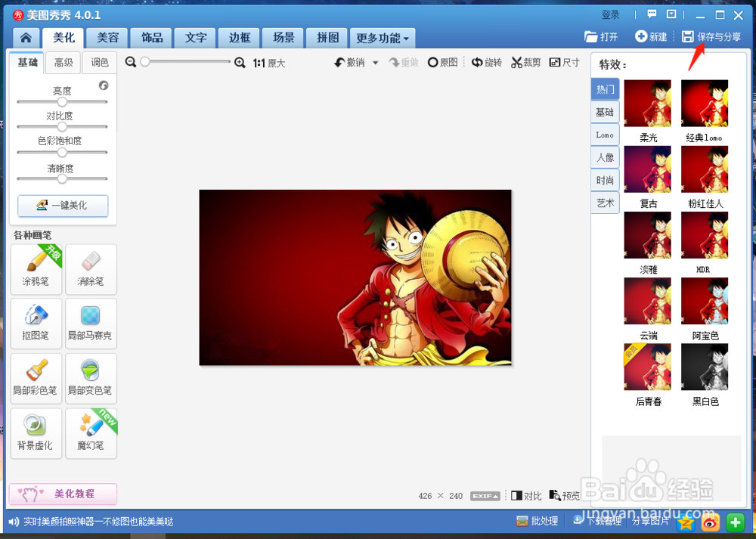756x539 pixels.
Task: Switch to the 场景 tab
Action: coord(283,38)
